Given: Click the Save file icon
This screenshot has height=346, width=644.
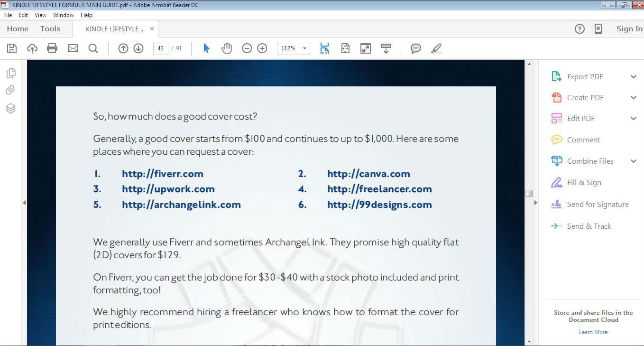Looking at the screenshot, I should pyautogui.click(x=12, y=48).
